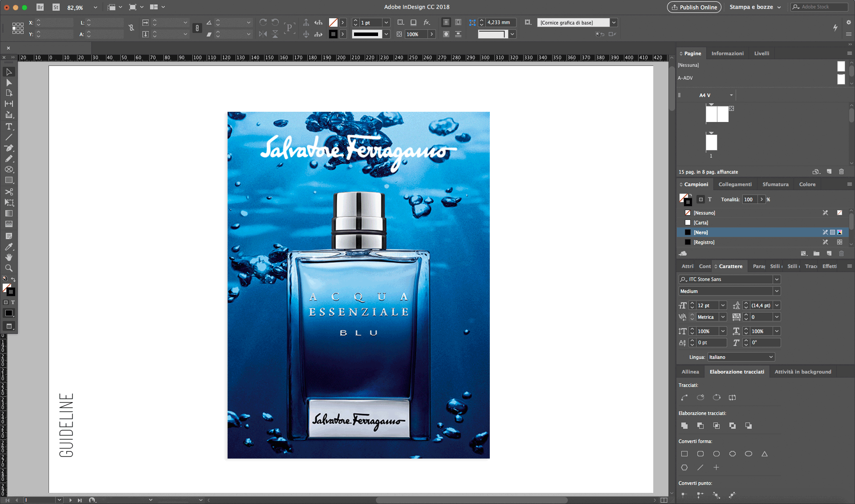Open Stampa e bozze workspace menu
The width and height of the screenshot is (855, 504).
click(755, 7)
